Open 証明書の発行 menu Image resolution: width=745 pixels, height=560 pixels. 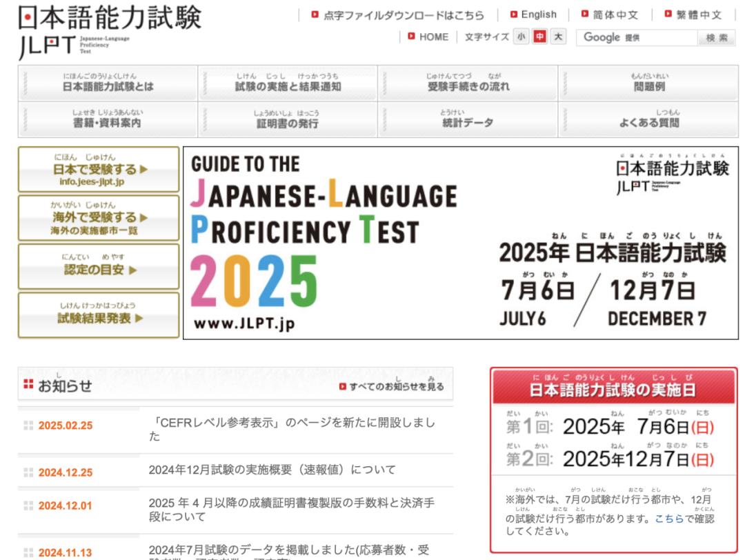click(x=288, y=120)
